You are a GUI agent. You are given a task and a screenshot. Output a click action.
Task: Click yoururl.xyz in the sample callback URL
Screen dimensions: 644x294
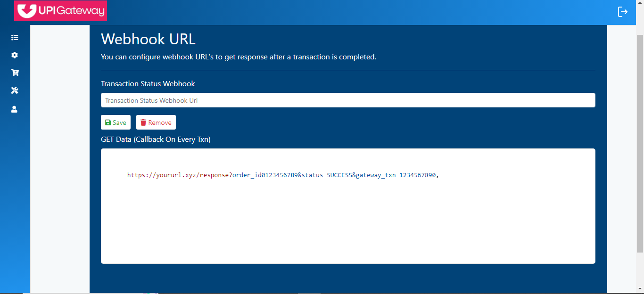coord(177,175)
